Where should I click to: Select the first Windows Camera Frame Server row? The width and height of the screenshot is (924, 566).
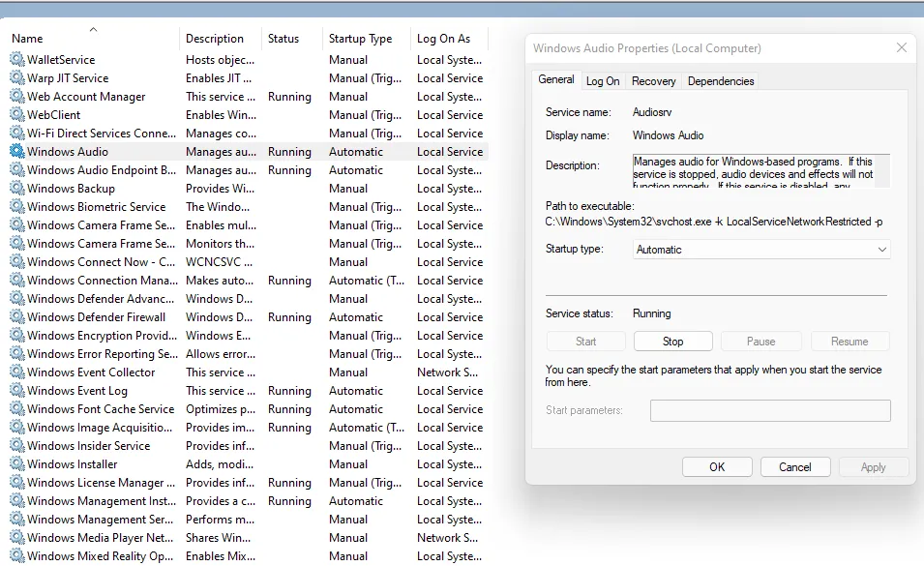[249, 225]
